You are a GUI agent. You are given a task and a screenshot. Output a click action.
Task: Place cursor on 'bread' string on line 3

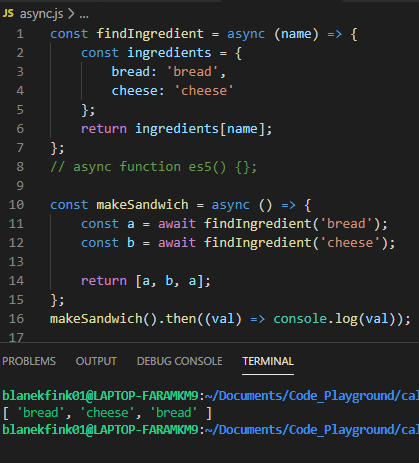tap(192, 72)
